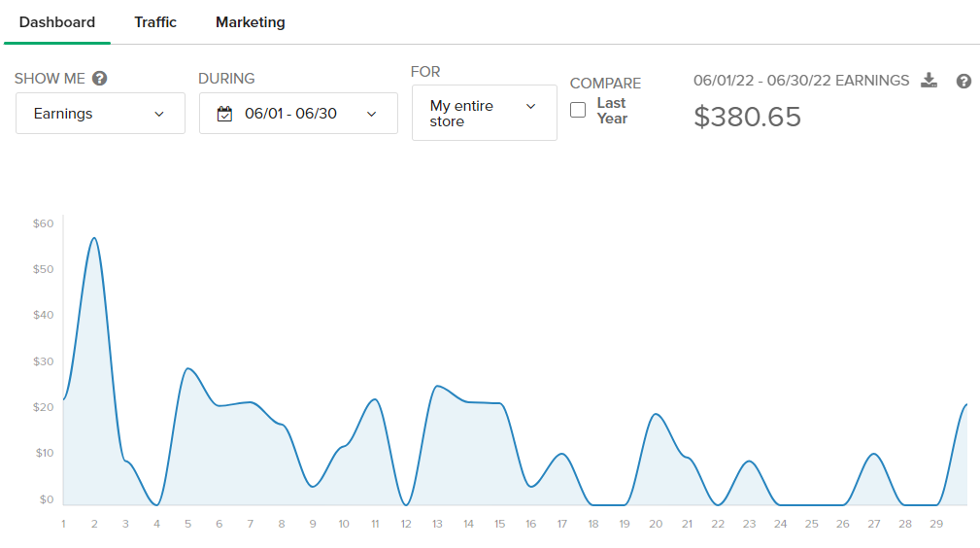Image resolution: width=980 pixels, height=548 pixels.
Task: Open the Marketing tab
Action: (x=250, y=21)
